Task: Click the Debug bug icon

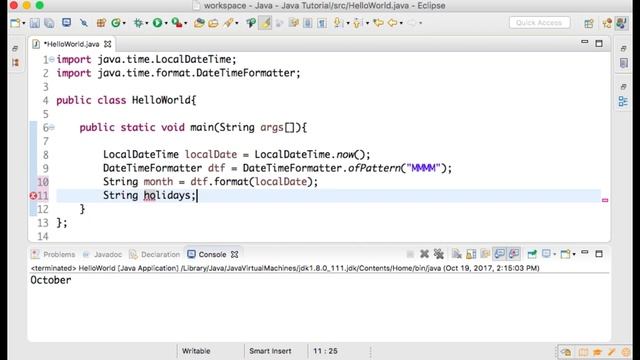Action: [x=138, y=23]
